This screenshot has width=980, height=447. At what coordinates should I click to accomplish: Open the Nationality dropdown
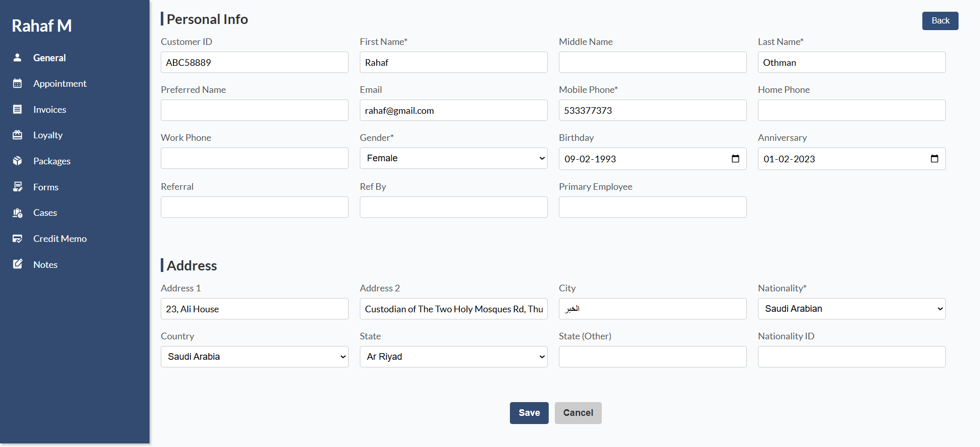click(x=851, y=309)
